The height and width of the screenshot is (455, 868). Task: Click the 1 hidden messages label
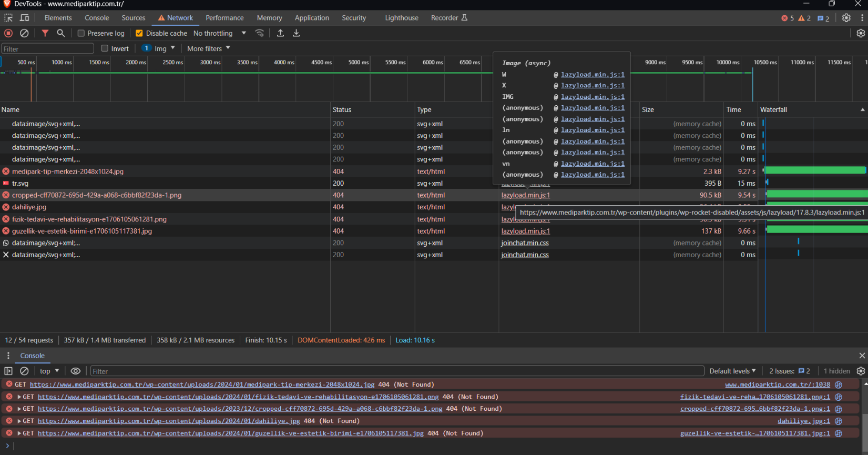click(836, 371)
